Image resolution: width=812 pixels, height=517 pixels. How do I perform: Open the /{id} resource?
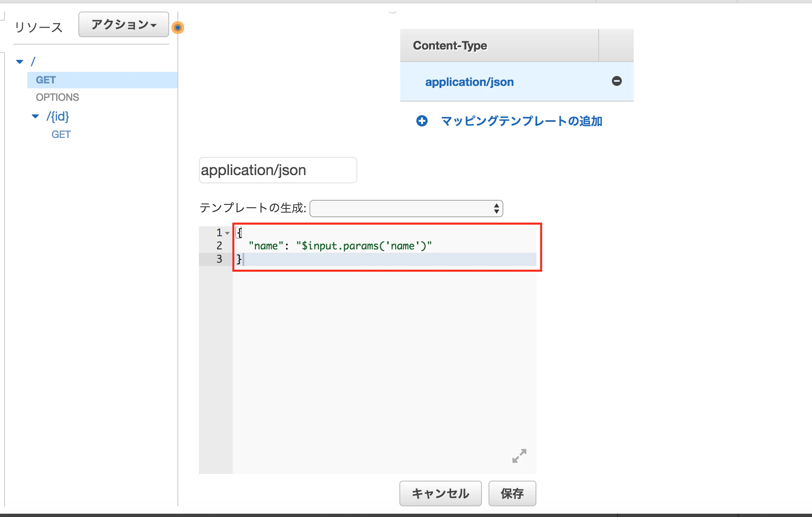pyautogui.click(x=58, y=116)
